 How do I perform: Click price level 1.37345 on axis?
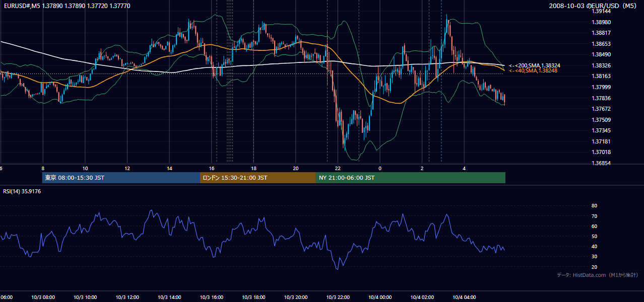coord(602,131)
